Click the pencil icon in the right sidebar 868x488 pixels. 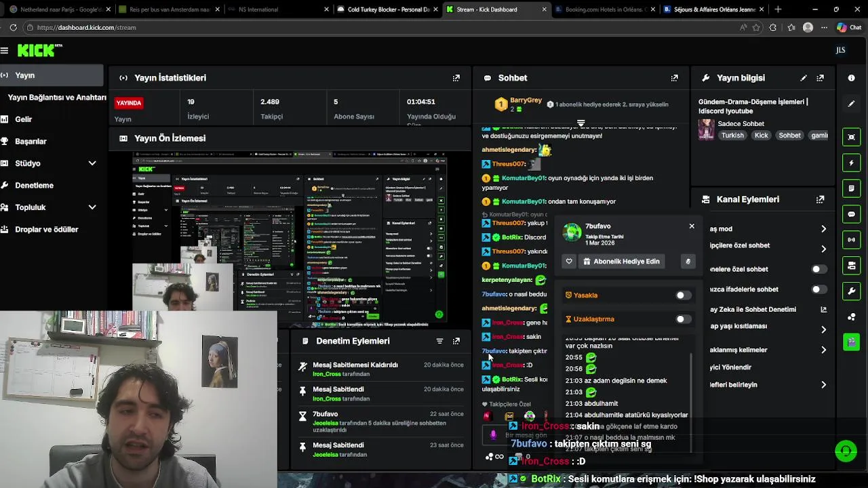pyautogui.click(x=851, y=104)
